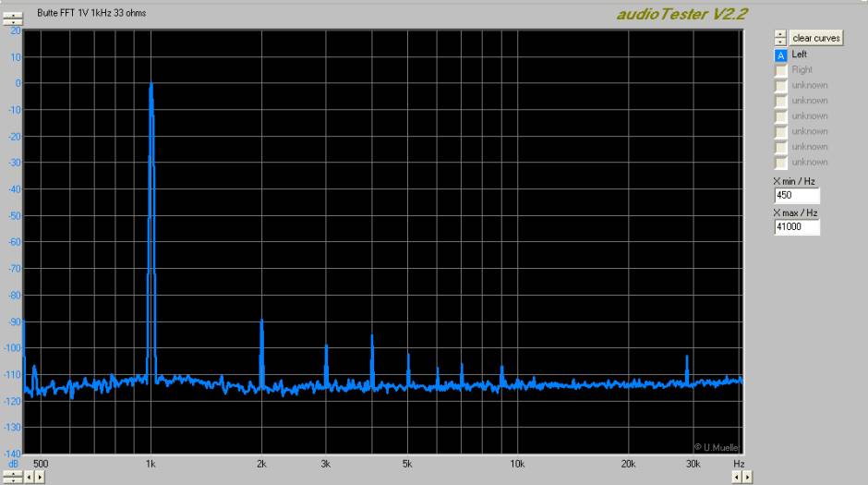This screenshot has height=485, width=868.
Task: Click the title Butte FFT 1V 1kHz 33 ohms
Action: click(x=91, y=13)
